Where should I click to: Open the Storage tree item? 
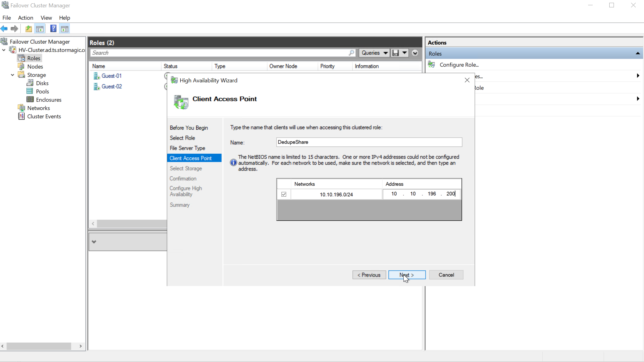[36, 75]
